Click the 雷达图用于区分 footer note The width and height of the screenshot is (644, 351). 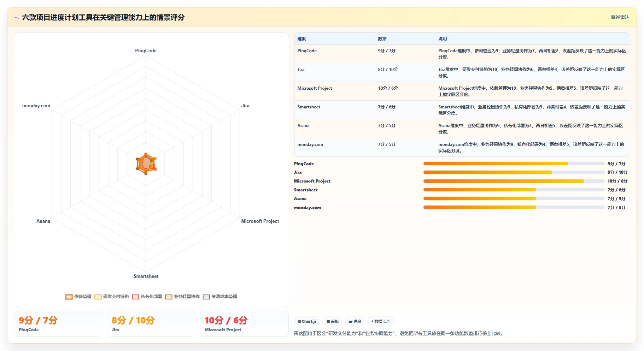click(x=399, y=333)
